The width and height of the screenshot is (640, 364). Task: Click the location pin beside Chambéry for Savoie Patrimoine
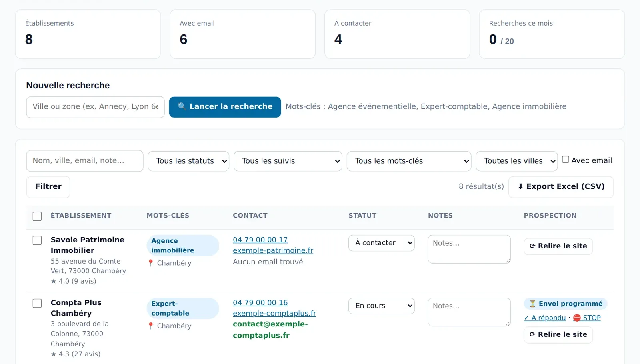(x=151, y=263)
